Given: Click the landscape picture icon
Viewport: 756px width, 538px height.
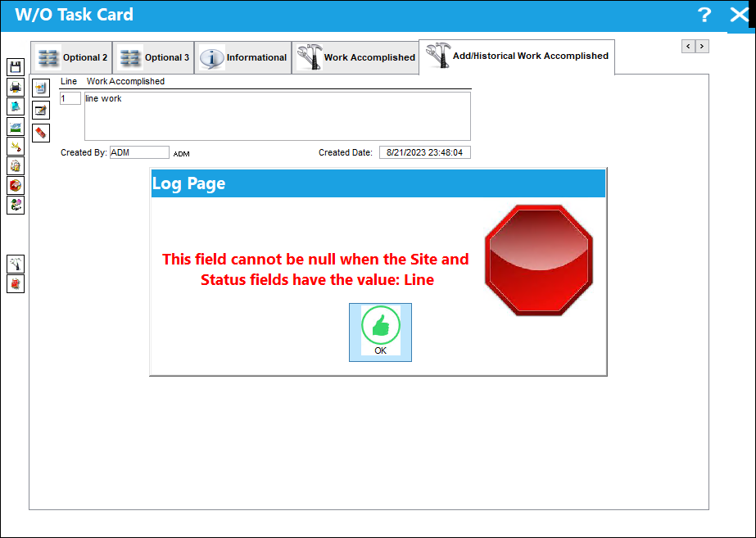Looking at the screenshot, I should click(x=16, y=127).
